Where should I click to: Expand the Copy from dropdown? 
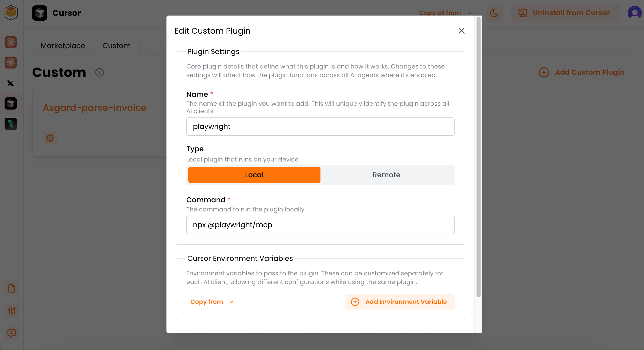pos(212,302)
